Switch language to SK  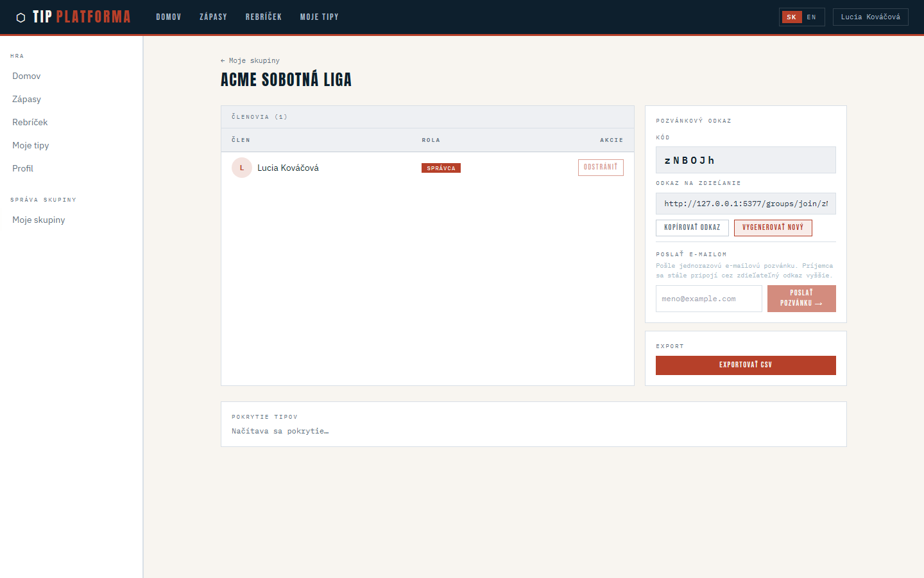(x=791, y=17)
